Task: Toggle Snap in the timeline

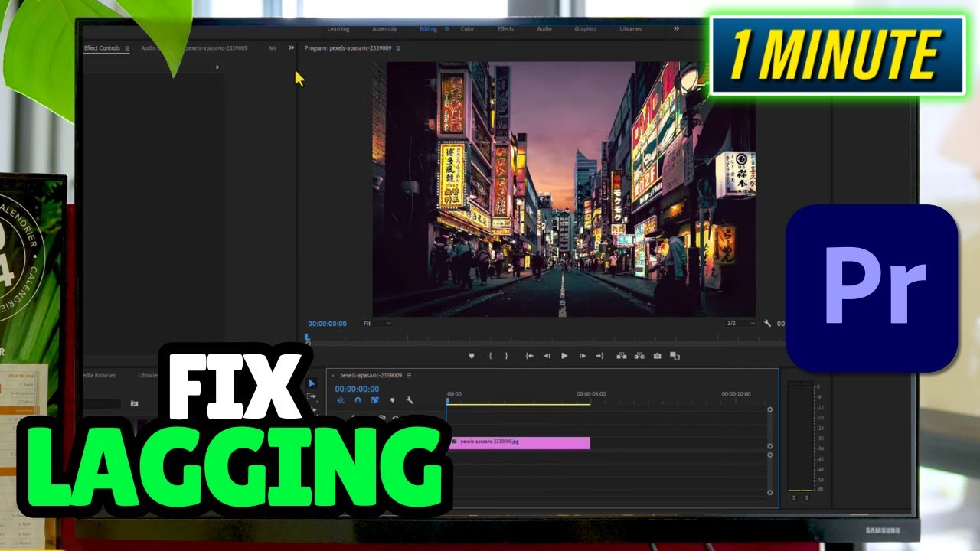Action: pyautogui.click(x=357, y=400)
